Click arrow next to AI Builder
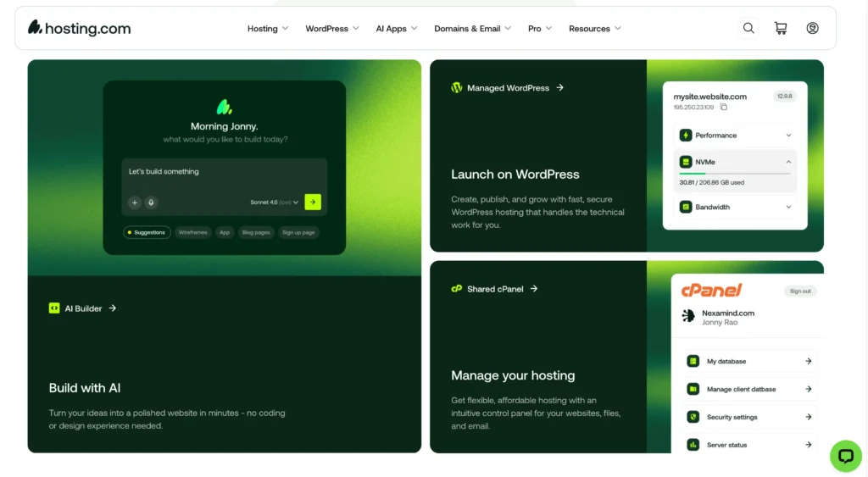The image size is (868, 477). tap(113, 308)
